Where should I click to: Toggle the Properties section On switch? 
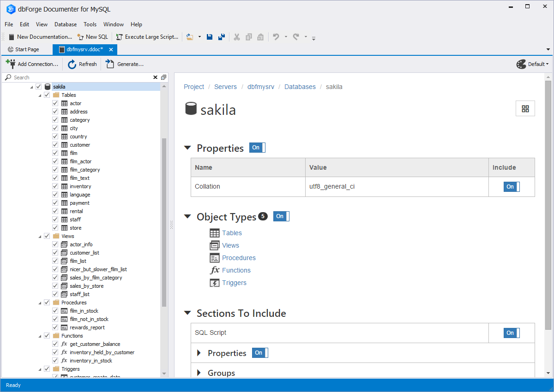point(257,148)
